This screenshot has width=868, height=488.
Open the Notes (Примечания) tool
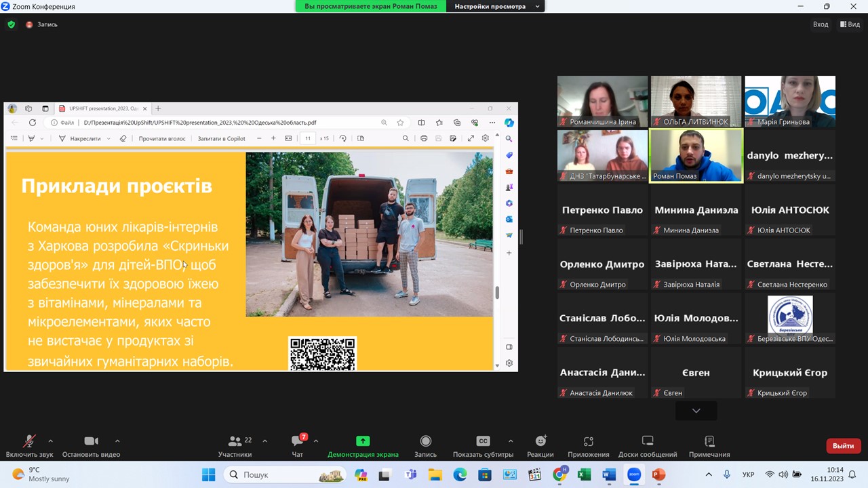[709, 445]
